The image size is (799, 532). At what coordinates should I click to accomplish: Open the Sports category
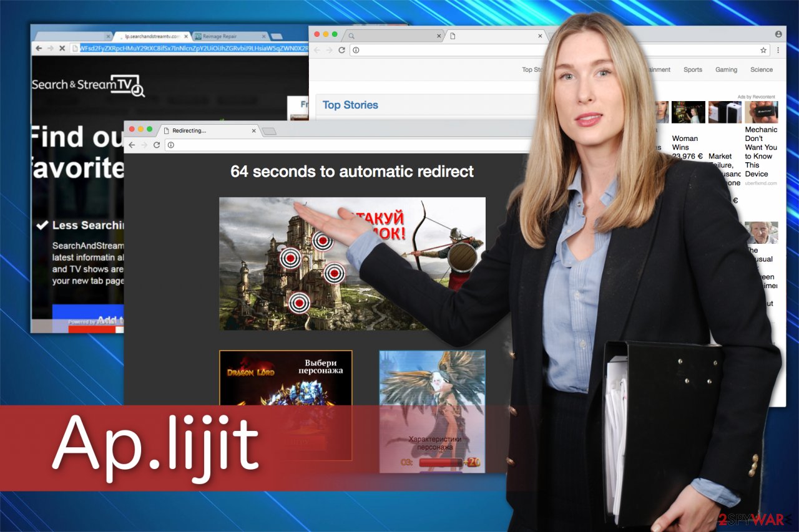click(693, 70)
